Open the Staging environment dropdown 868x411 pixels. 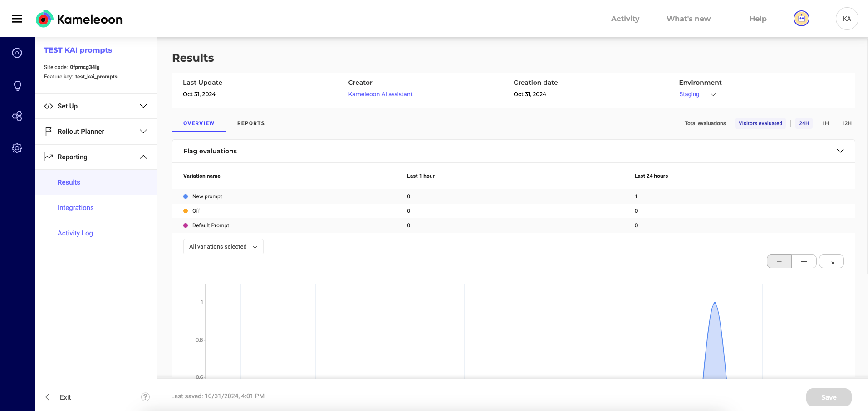pos(697,94)
